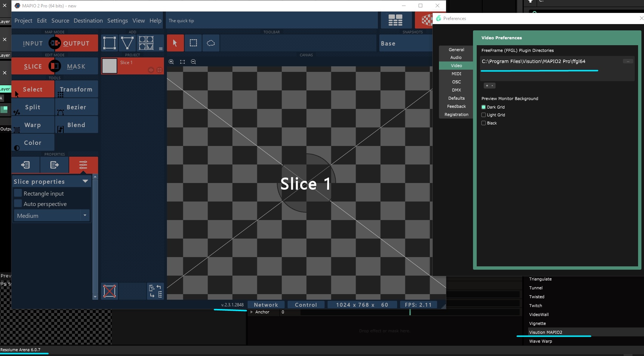The width and height of the screenshot is (644, 356).
Task: Choose the rectangular marquee selection tool
Action: pos(193,43)
